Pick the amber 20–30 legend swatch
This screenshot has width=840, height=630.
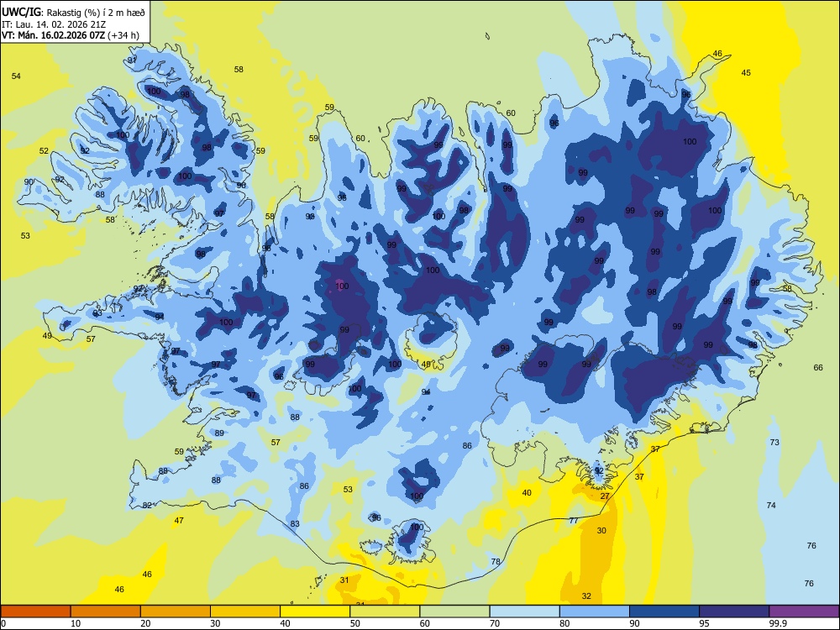point(176,612)
